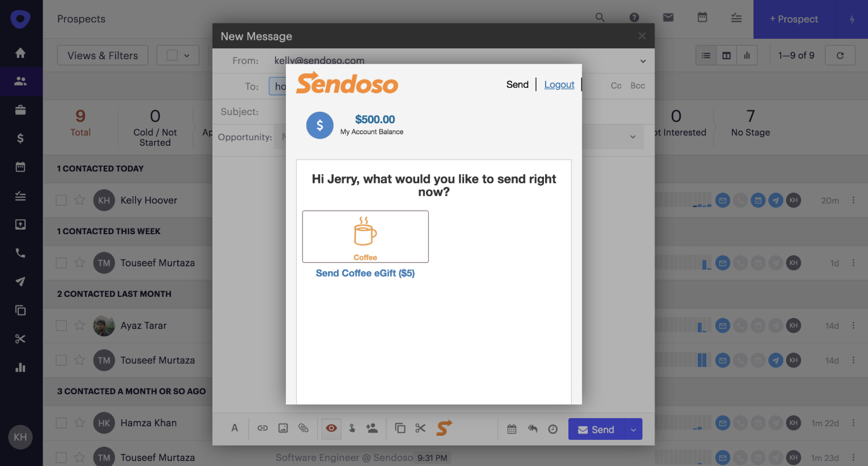
Task: Click the Sendoso S icon in message toolbar
Action: click(x=444, y=428)
